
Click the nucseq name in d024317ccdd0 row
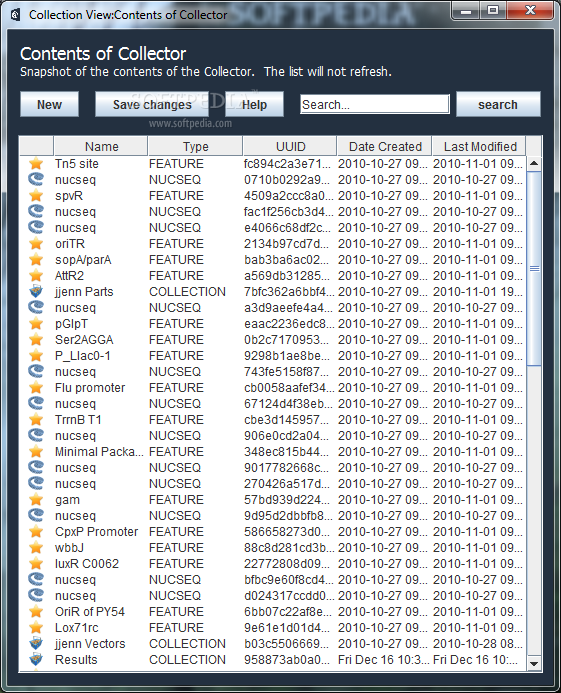(75, 596)
